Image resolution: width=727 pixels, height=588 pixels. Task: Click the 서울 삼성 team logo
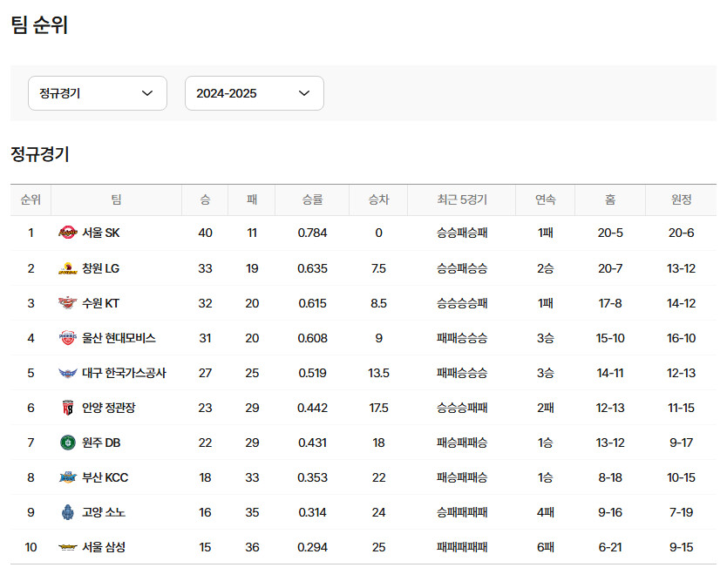click(x=67, y=547)
